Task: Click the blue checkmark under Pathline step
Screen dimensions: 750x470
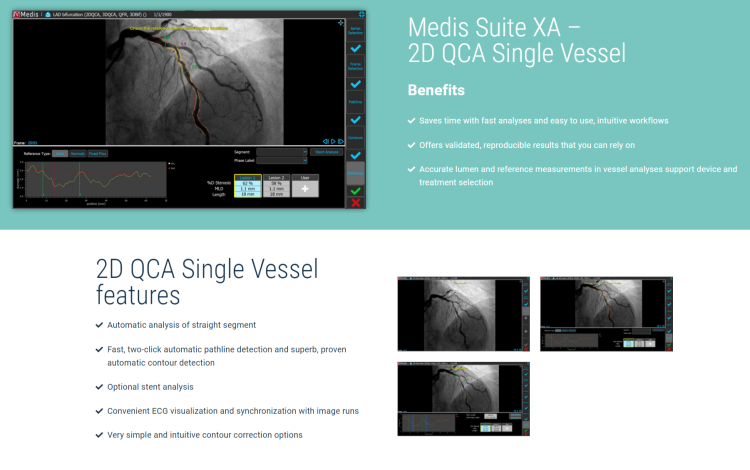Action: [355, 120]
